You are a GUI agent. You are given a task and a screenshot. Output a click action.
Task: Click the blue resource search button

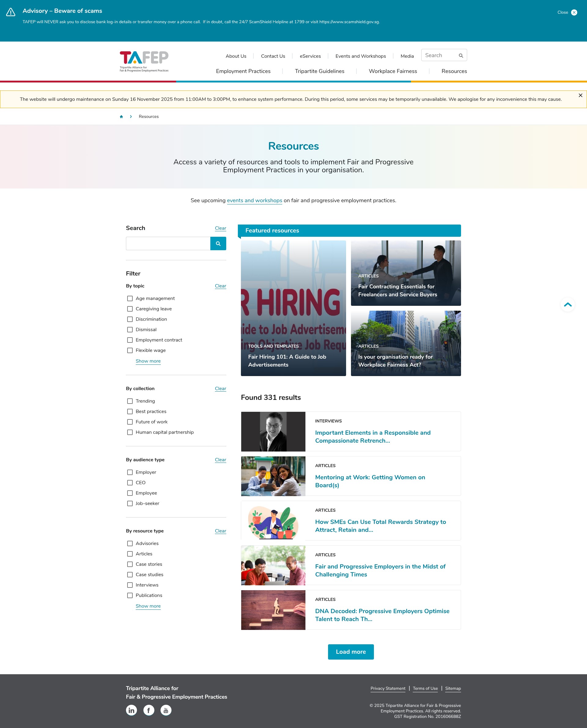[218, 243]
